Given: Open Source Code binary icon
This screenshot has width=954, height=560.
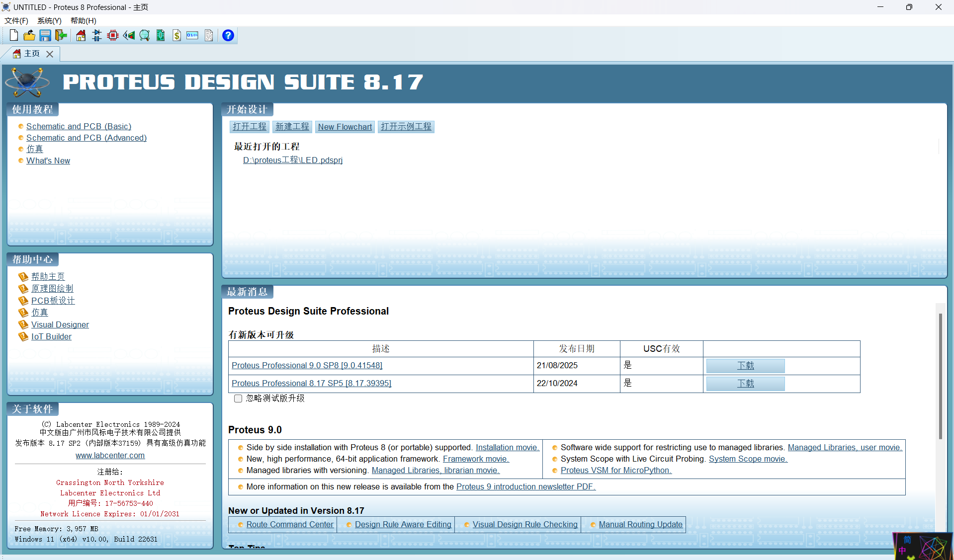Looking at the screenshot, I should (192, 35).
